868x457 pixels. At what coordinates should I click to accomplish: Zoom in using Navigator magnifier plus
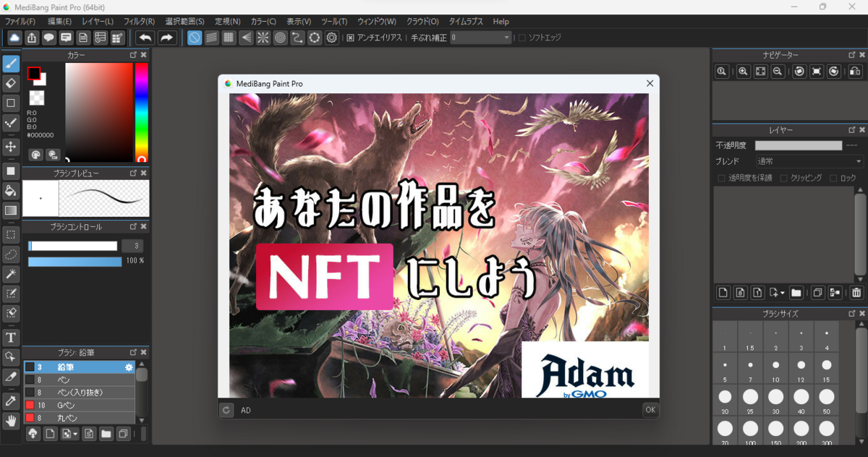coord(743,71)
